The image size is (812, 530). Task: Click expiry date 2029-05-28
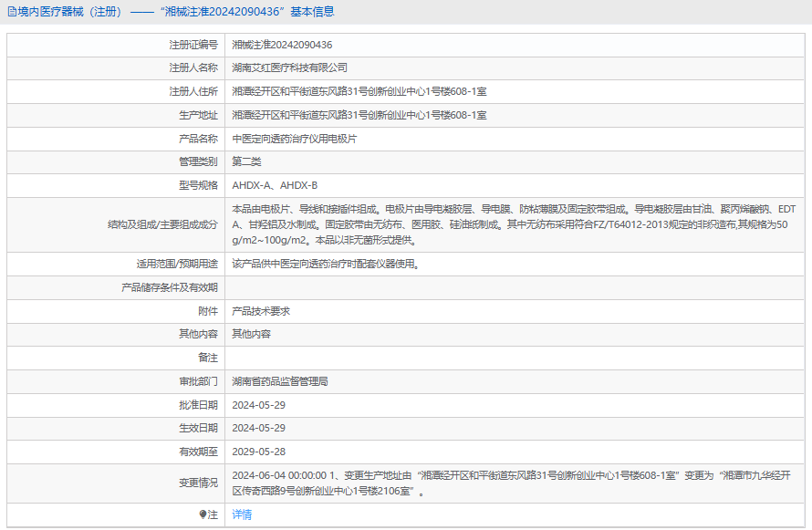click(258, 452)
